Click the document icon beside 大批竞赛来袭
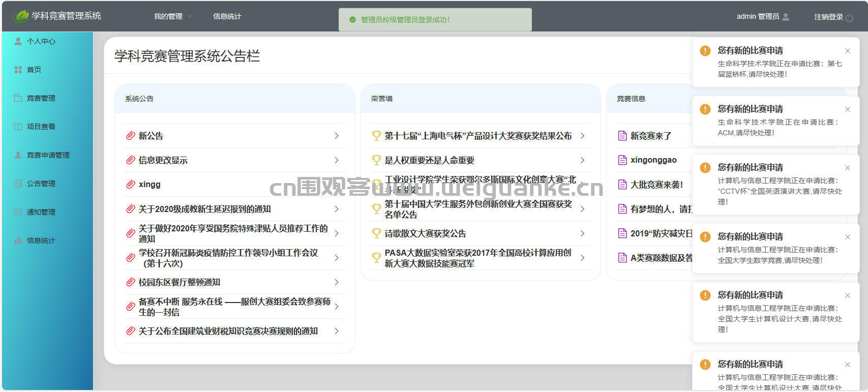Viewport: 868px width, 392px height. [x=622, y=185]
